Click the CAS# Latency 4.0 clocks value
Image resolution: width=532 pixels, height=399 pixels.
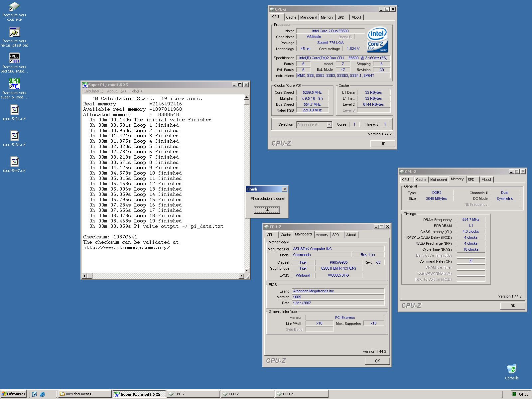point(471,231)
